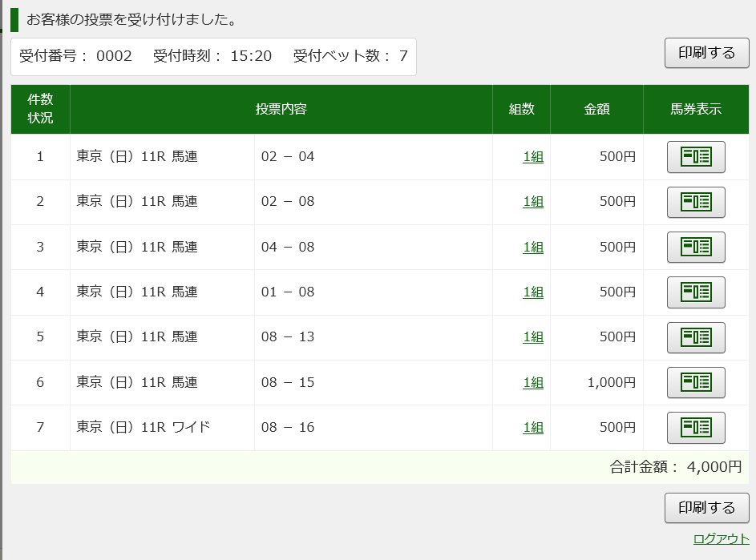This screenshot has height=560, width=756.
Task: Click the 東京(日)11R ワイド cell
Action: click(x=162, y=428)
